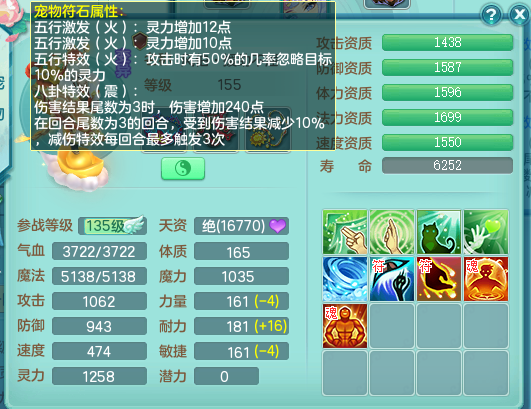This screenshot has height=409, width=531.
Task: Click the 潜力 value field
Action: point(226,376)
